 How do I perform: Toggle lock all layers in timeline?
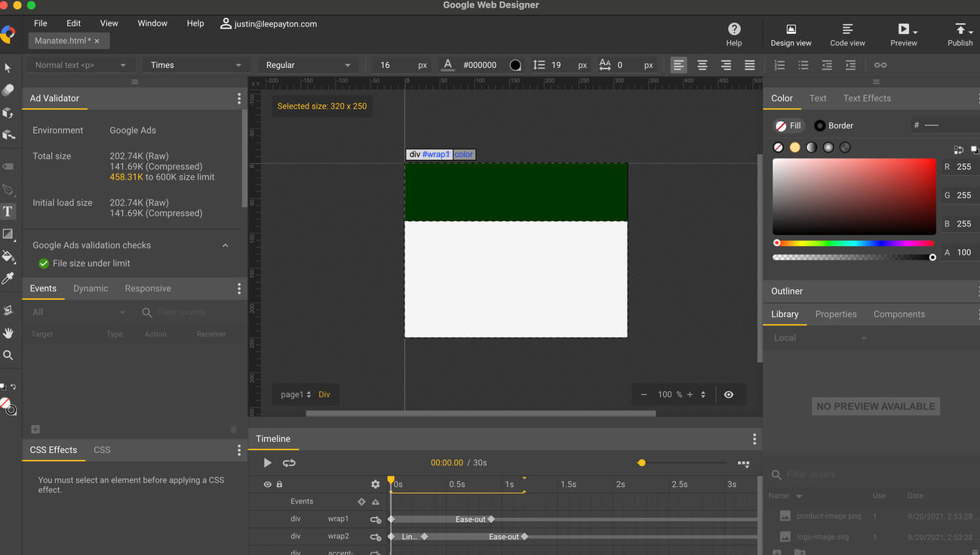point(279,484)
